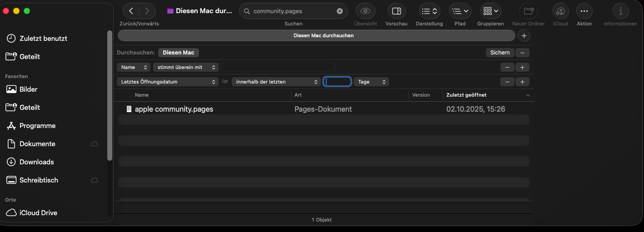Click the Informationen icon
644x232 pixels.
tap(620, 11)
